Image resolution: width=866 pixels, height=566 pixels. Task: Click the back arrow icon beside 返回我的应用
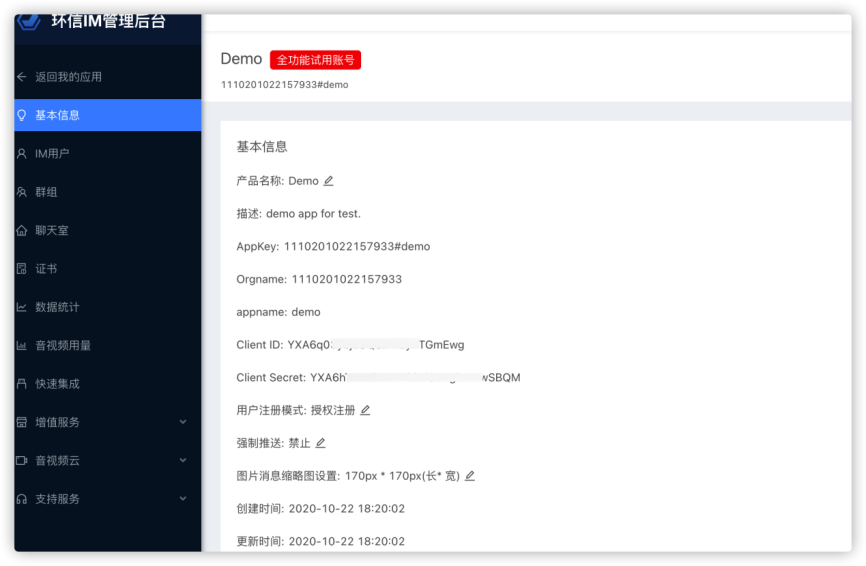22,77
